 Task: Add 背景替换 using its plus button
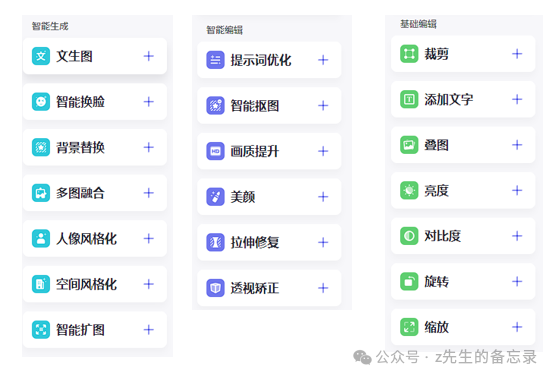[x=149, y=147]
